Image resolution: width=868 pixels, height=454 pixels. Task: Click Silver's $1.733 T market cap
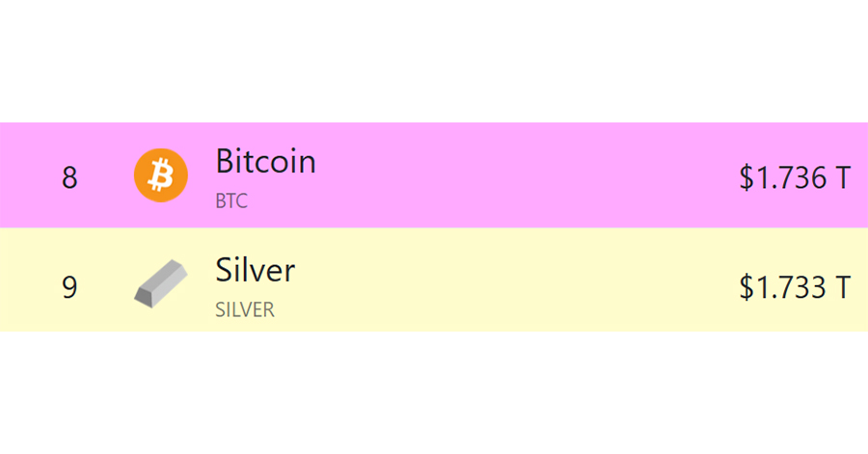click(x=795, y=287)
